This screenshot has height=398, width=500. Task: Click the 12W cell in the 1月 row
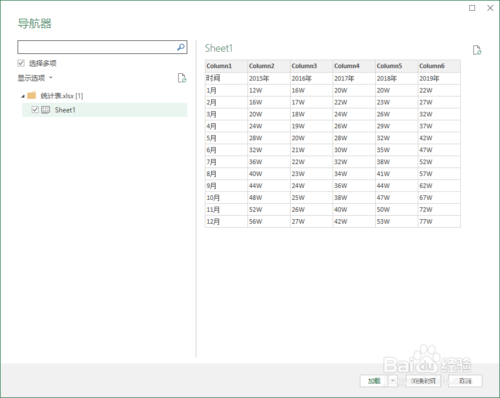click(269, 90)
